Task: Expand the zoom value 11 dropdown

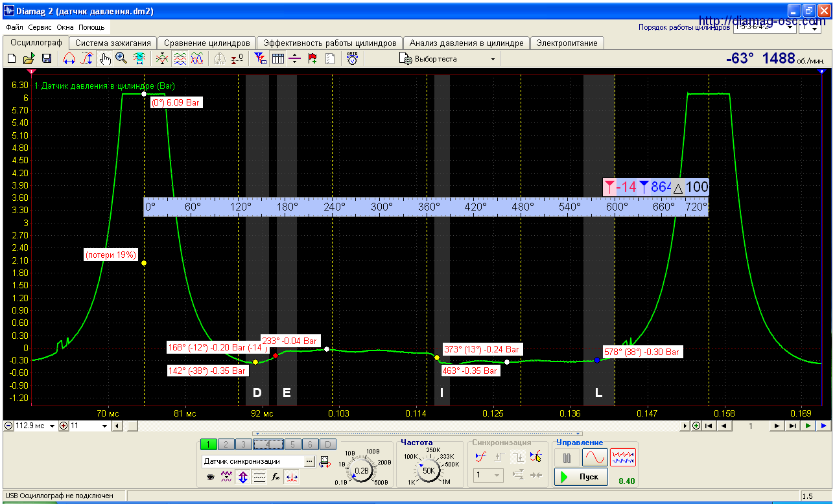Action: (105, 426)
